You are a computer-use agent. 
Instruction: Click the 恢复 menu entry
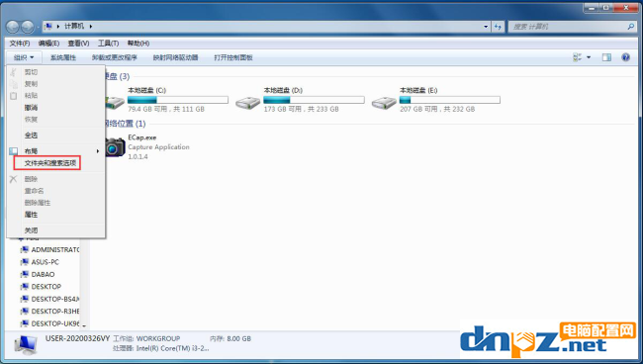31,120
